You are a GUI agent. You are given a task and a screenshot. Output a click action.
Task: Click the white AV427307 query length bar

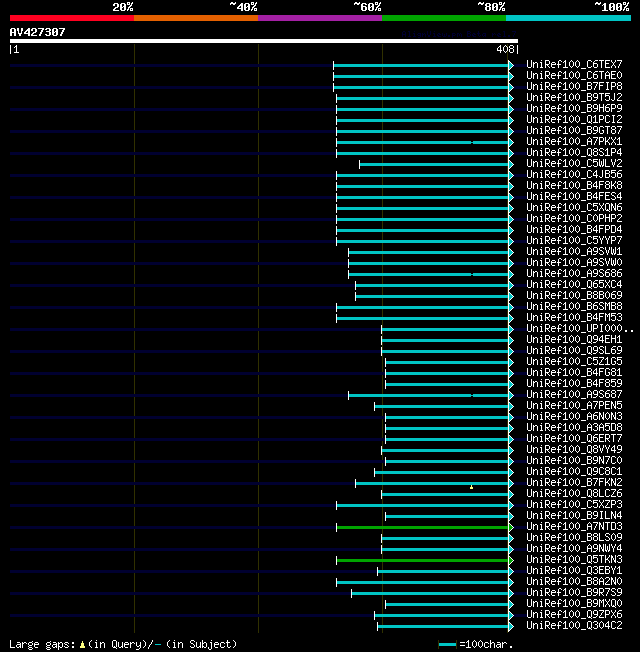coord(264,41)
